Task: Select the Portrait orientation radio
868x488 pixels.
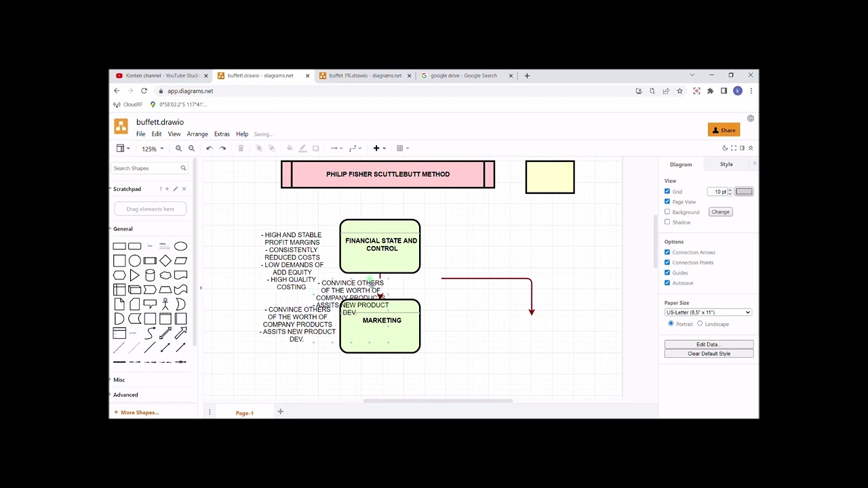Action: (x=671, y=323)
